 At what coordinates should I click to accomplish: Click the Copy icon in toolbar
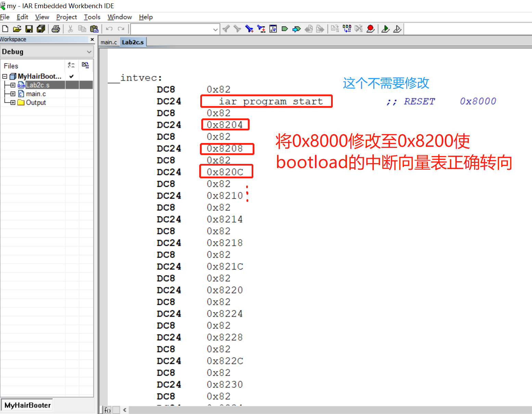[x=82, y=29]
